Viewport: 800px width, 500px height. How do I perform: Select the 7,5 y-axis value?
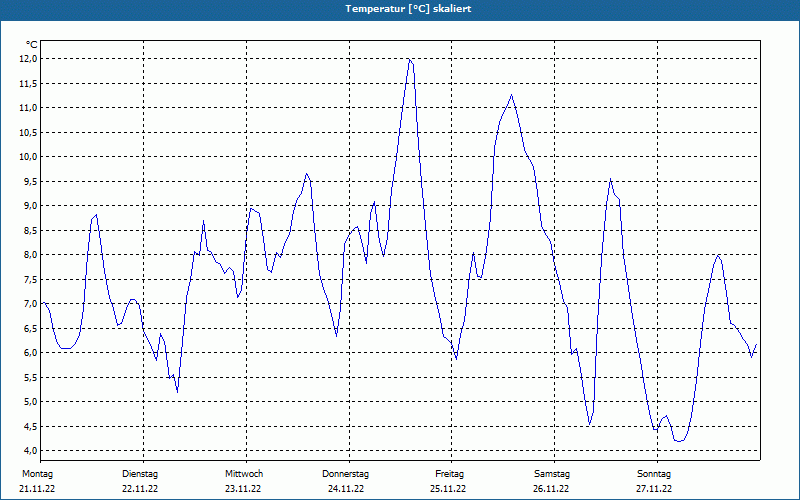[x=31, y=279]
